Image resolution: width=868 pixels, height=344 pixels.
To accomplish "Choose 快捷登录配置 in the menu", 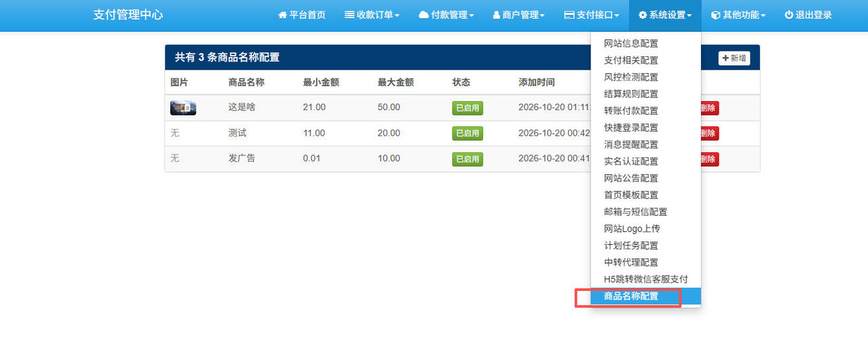I will pos(645,128).
